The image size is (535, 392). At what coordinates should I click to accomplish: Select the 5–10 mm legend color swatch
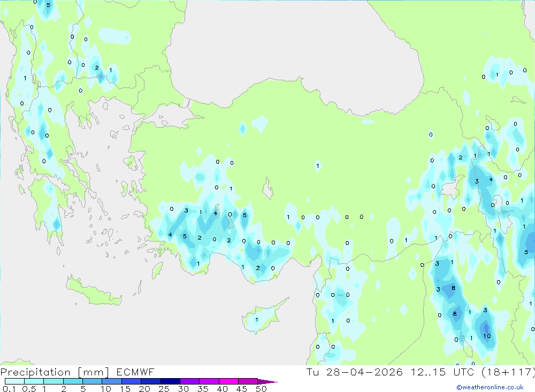pos(92,381)
